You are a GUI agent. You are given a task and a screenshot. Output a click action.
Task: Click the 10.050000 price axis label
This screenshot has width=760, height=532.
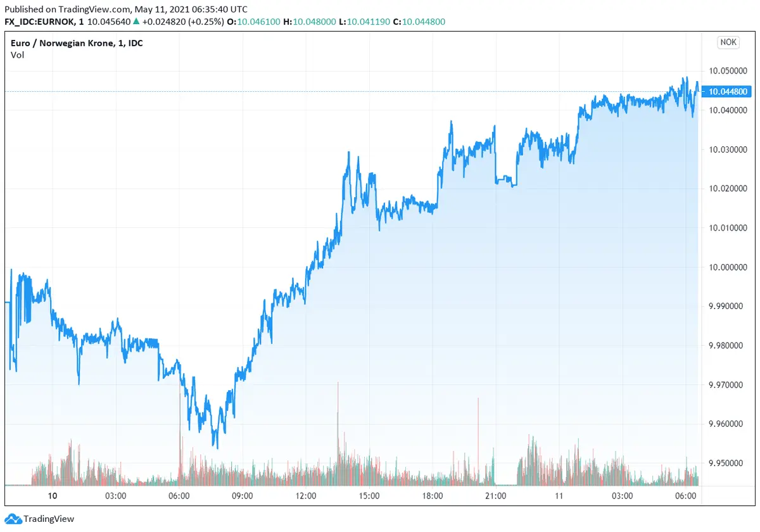point(728,71)
